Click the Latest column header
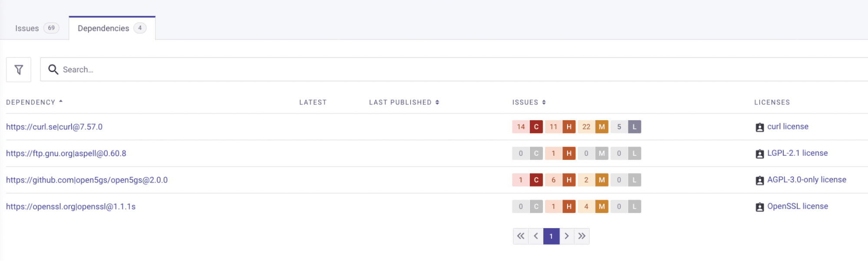This screenshot has width=868, height=261. [x=313, y=102]
